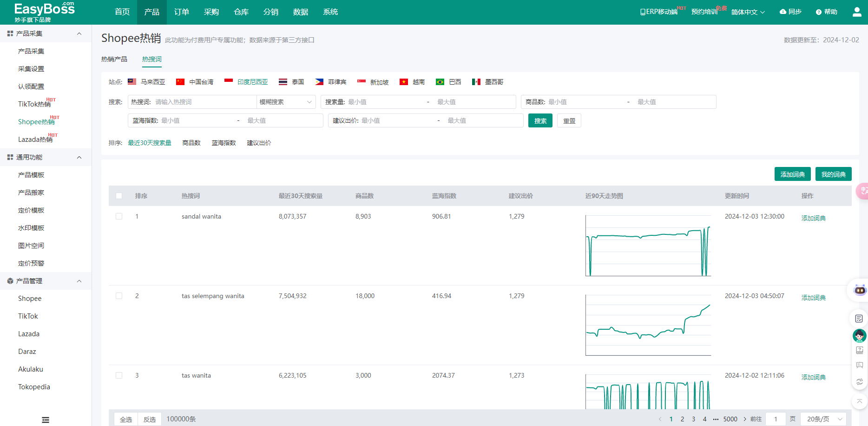Open the feedback chat bubble icon

[x=860, y=366]
